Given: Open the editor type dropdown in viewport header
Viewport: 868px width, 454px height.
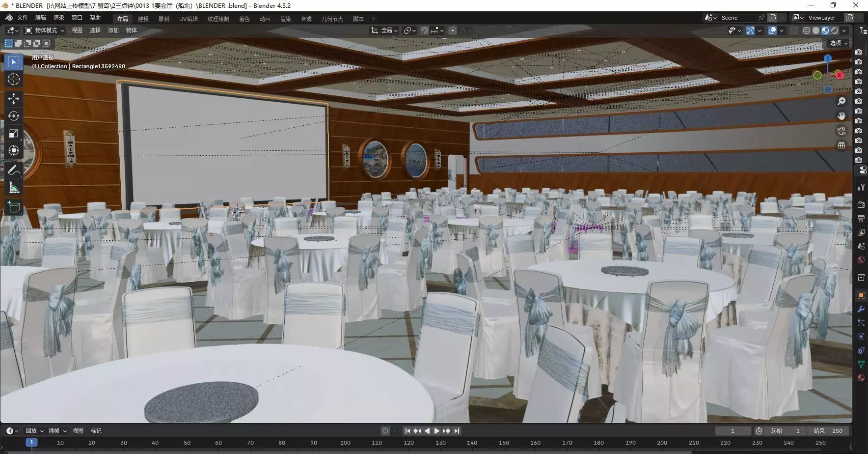Looking at the screenshot, I should pyautogui.click(x=12, y=30).
